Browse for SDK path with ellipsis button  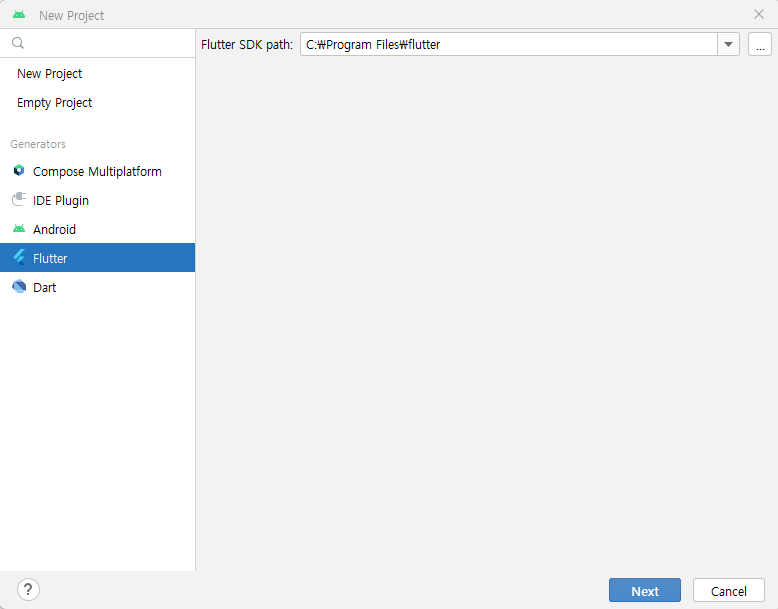[x=760, y=44]
